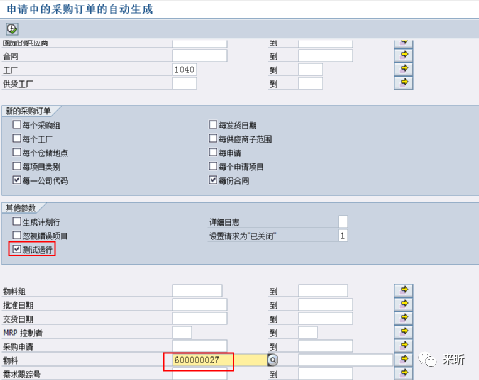Click the 合同 to-value input field
This screenshot has height=380, width=479.
tap(325, 56)
